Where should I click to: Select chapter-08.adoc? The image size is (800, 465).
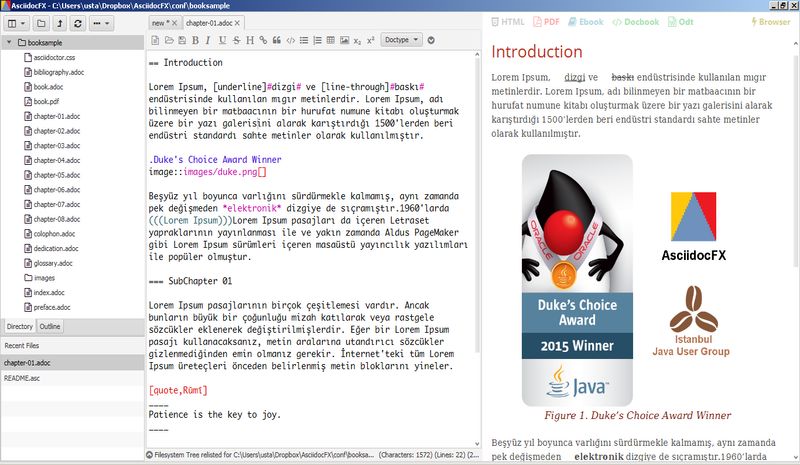[57, 219]
